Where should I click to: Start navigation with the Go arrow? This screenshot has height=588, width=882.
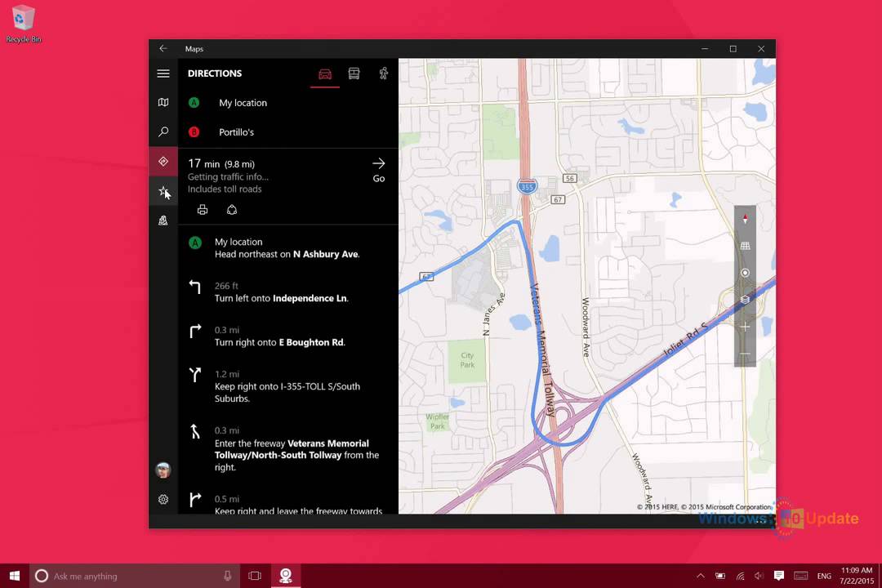click(x=379, y=169)
